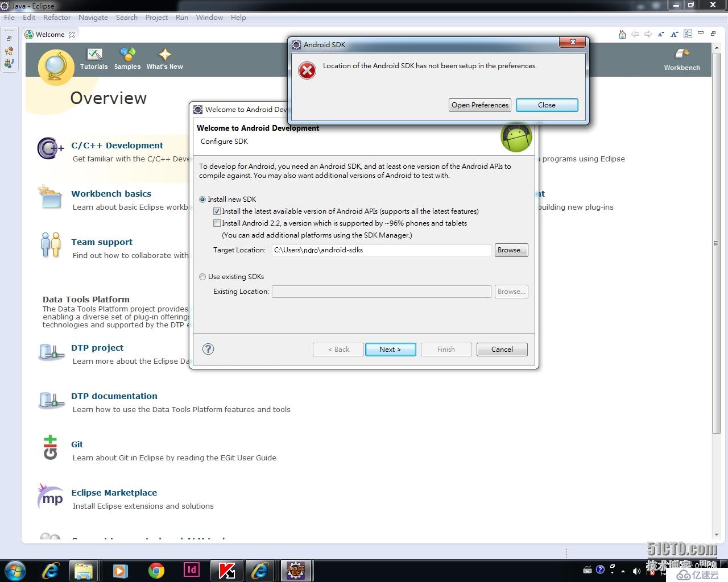Reduce font size with A-down icon
The height and width of the screenshot is (582, 728).
click(661, 34)
